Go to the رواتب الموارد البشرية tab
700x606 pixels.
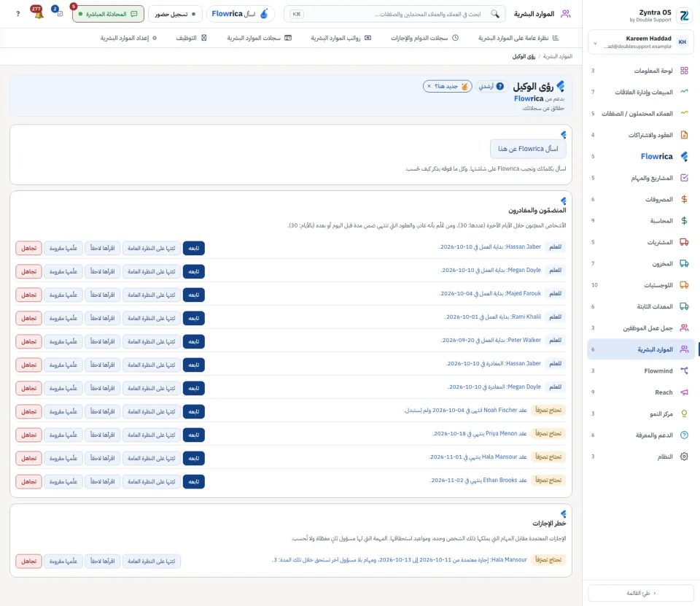341,38
